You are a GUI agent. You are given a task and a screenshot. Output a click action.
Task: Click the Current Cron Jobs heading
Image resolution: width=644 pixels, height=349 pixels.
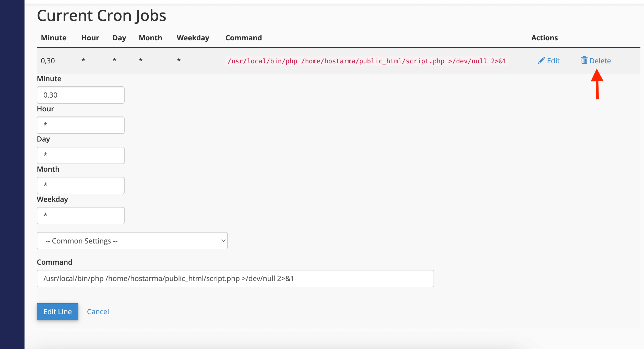(102, 16)
